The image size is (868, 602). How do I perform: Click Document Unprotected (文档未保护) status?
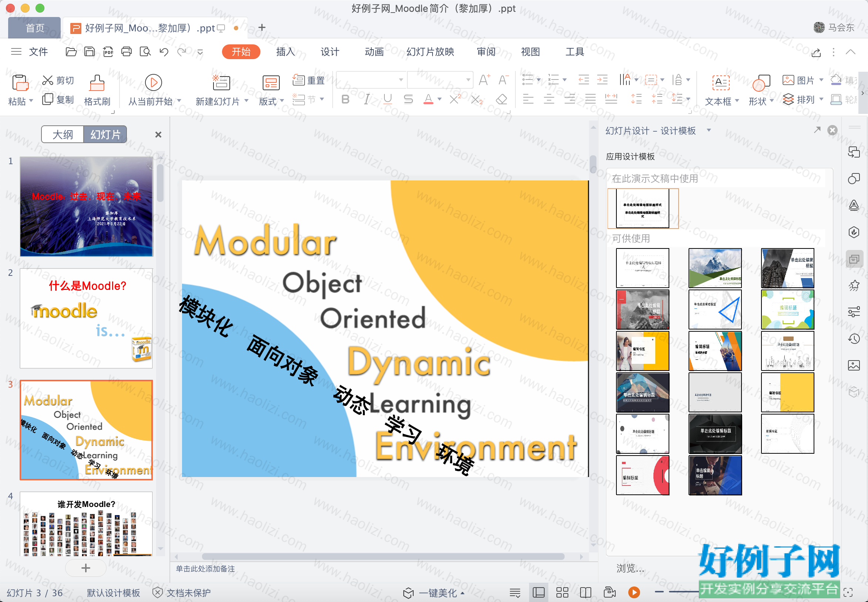click(x=182, y=593)
